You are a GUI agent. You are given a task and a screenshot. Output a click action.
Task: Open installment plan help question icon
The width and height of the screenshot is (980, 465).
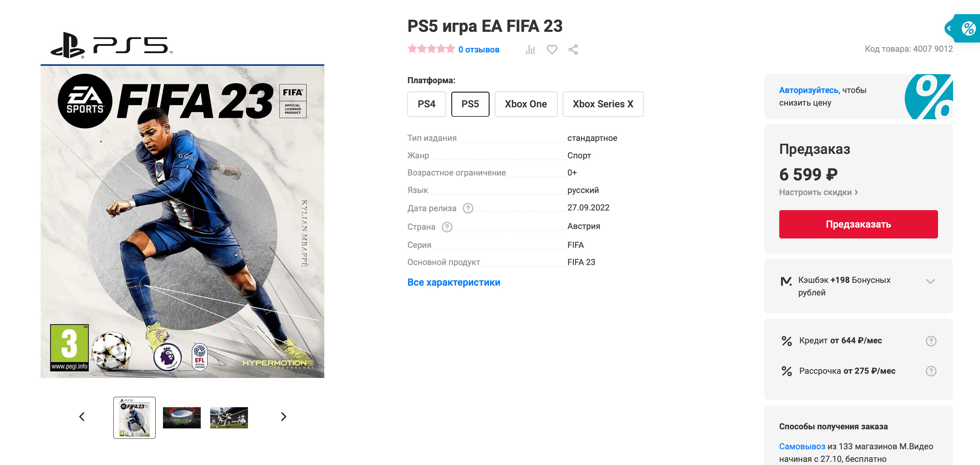click(931, 371)
